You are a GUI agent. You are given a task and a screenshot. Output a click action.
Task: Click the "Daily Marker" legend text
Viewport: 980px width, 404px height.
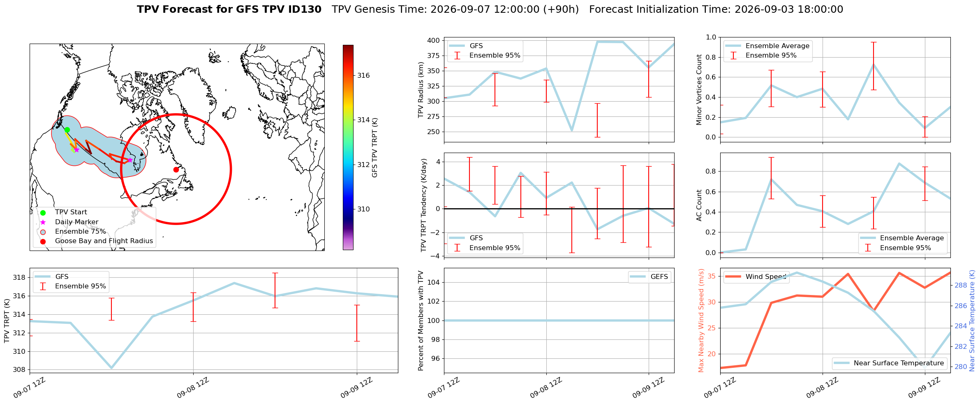(77, 222)
